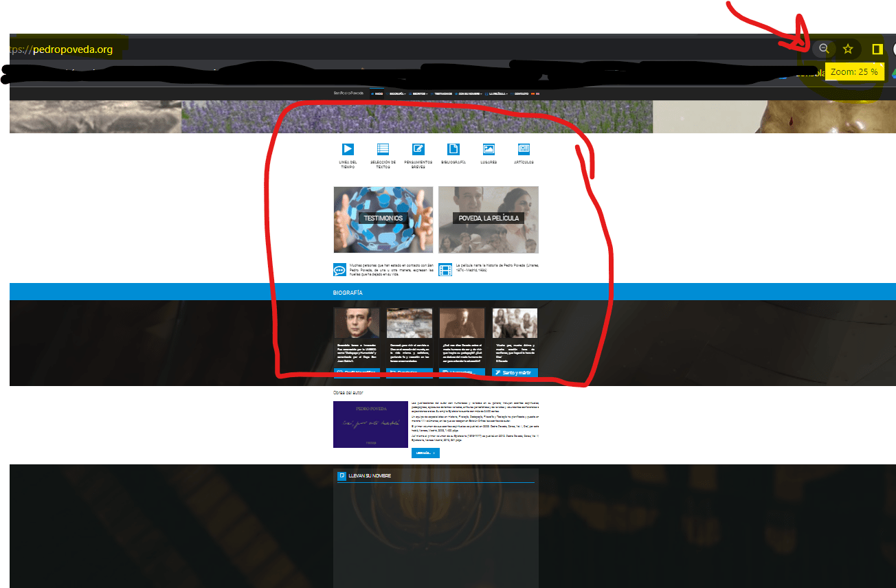Click the Zoom: 25 % tooltip

coord(854,71)
